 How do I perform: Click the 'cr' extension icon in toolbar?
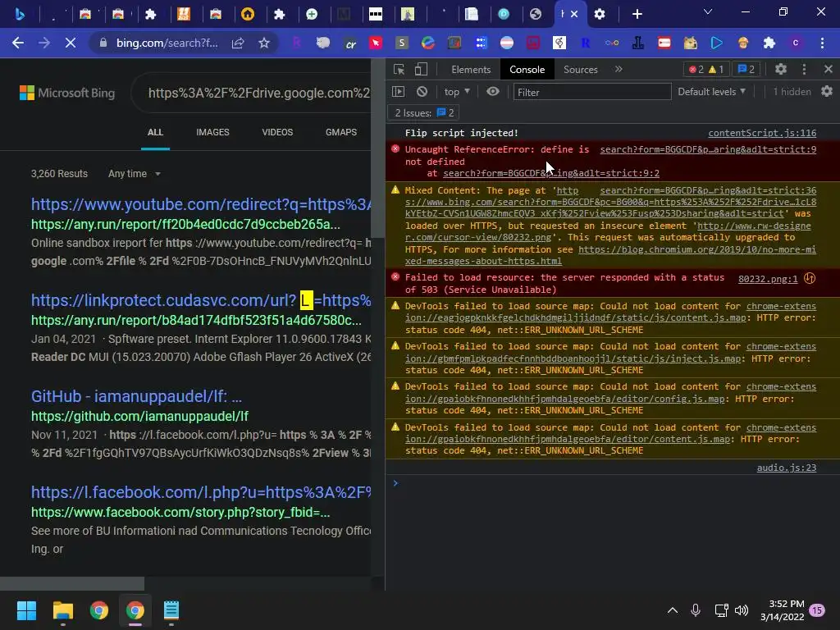pyautogui.click(x=350, y=43)
